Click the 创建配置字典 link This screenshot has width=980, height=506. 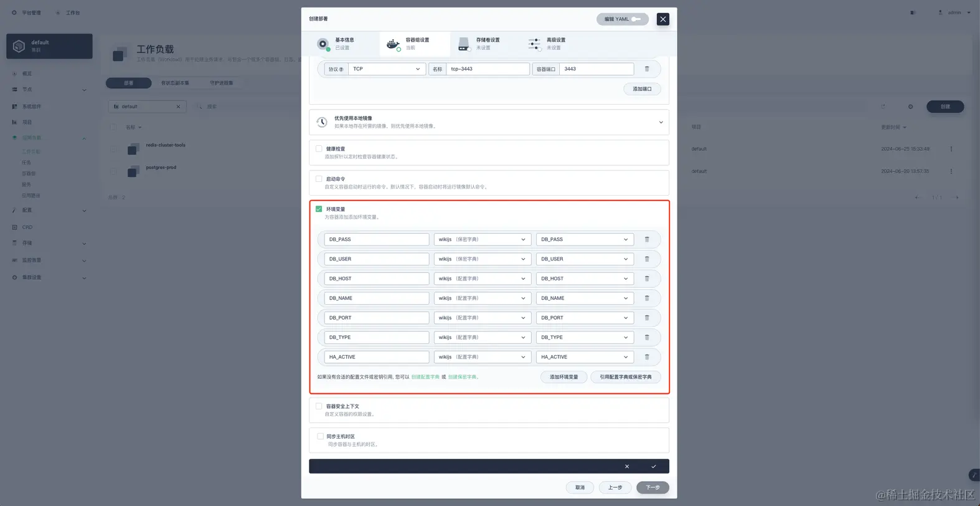pos(425,377)
